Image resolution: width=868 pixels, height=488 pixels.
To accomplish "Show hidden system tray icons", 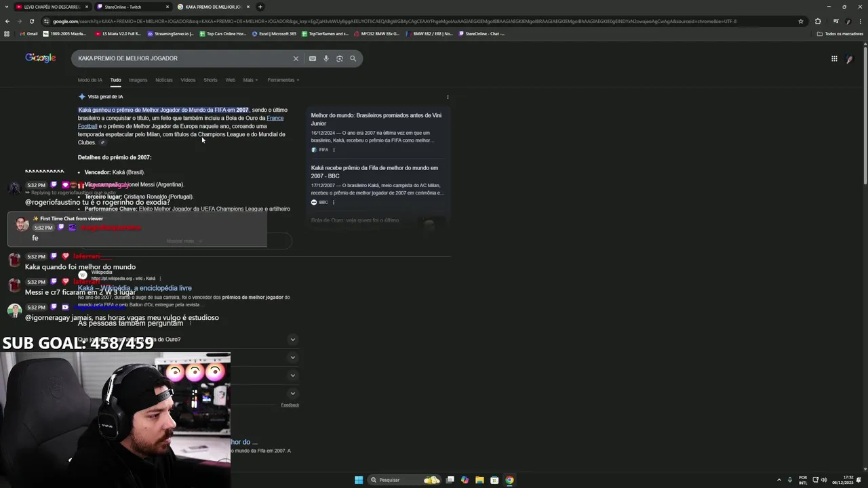I will (778, 480).
